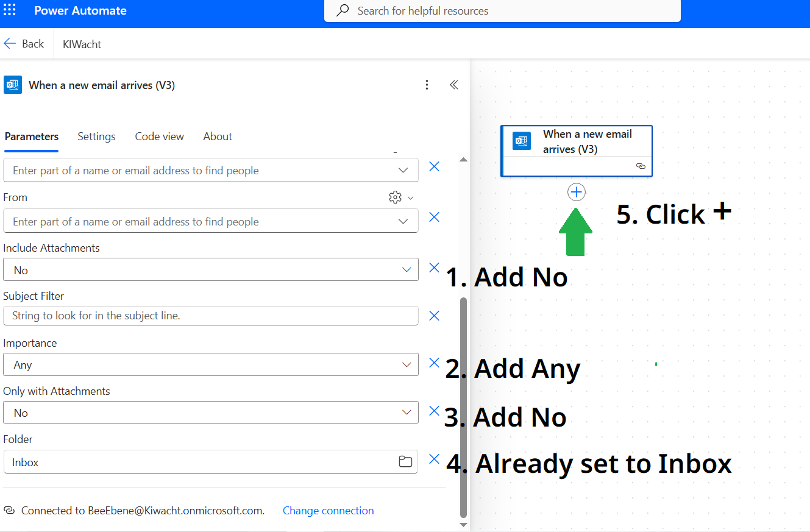
Task: Expand the Only with Attachments dropdown
Action: [x=407, y=413]
